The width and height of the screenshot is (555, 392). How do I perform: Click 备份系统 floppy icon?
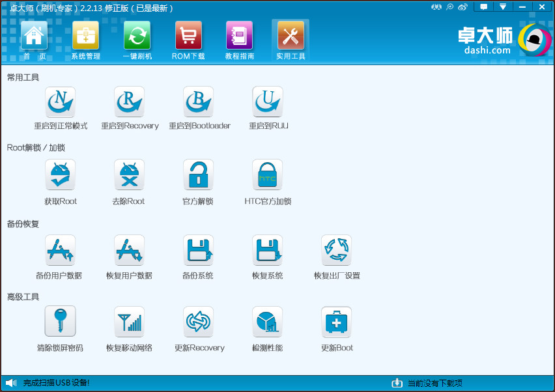coord(198,250)
